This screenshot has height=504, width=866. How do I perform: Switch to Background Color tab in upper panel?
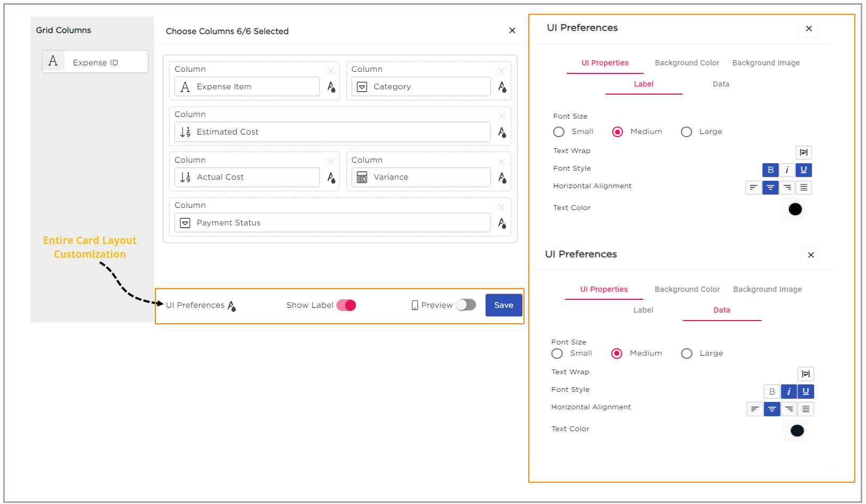(x=686, y=63)
